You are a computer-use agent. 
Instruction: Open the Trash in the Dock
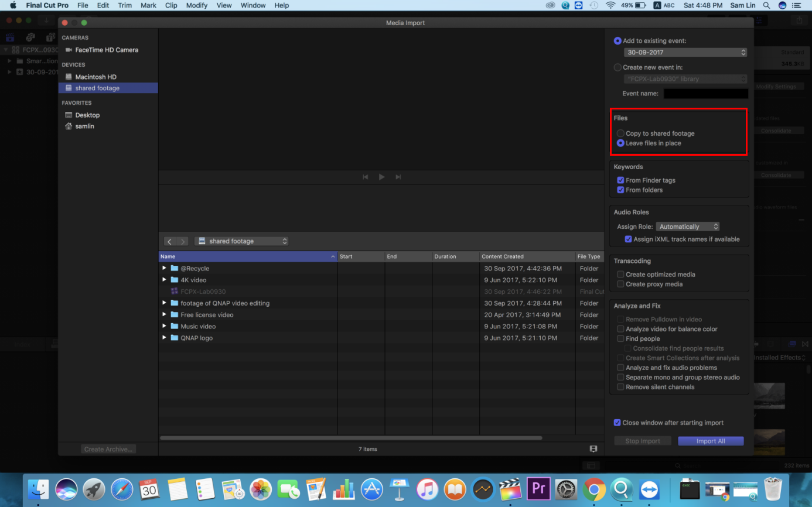point(773,489)
